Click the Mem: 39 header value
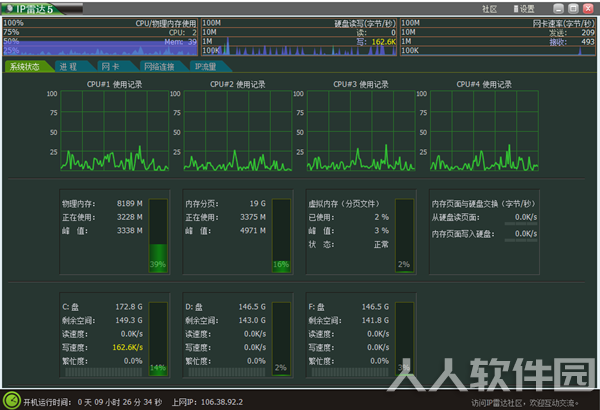 coord(181,42)
